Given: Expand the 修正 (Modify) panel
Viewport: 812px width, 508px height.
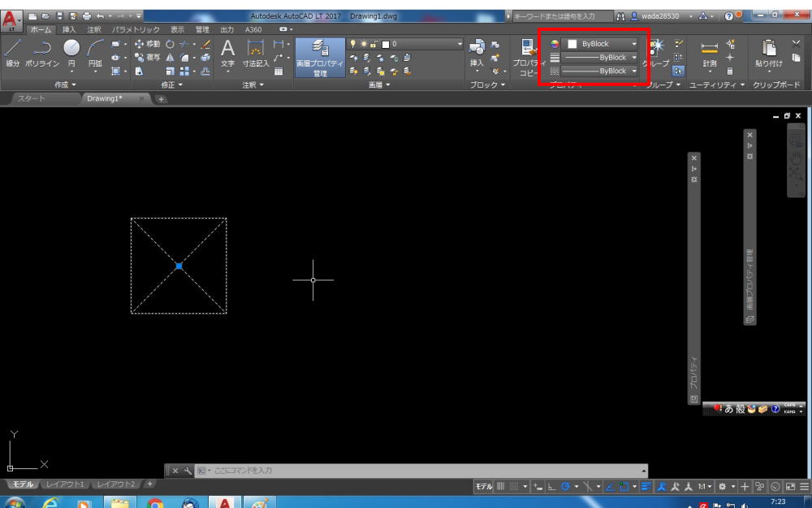Looking at the screenshot, I should [171, 85].
